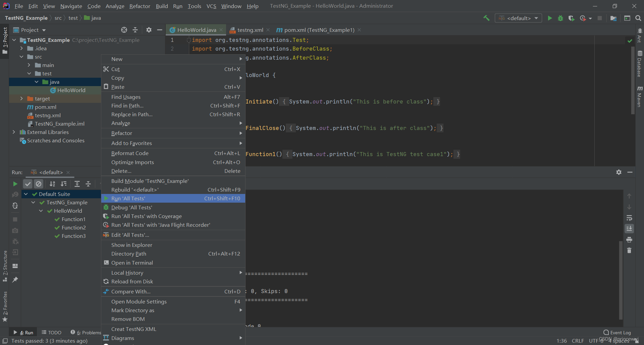Screen dimensions: 644x345
Task: Open Run panel settings gear on the right
Action: (x=619, y=172)
